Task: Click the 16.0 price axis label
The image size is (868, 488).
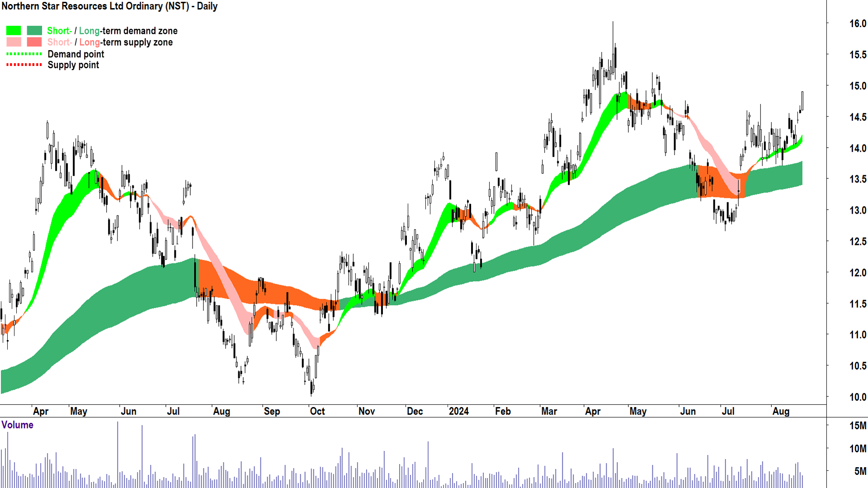Action: click(858, 23)
